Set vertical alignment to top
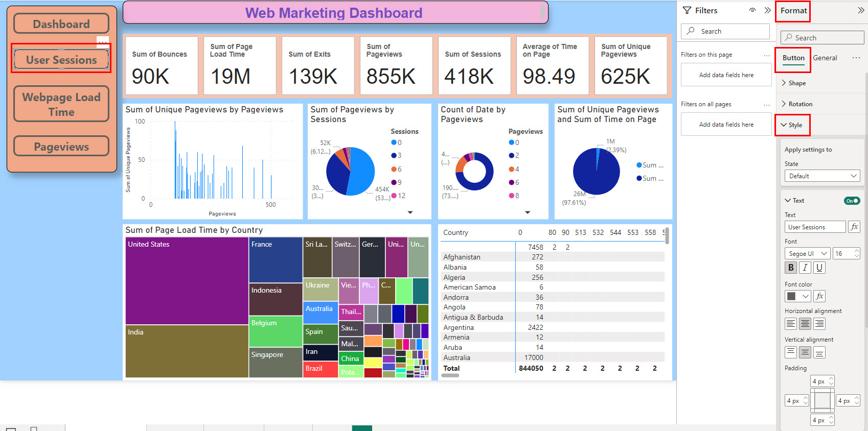This screenshot has width=868, height=431. pyautogui.click(x=791, y=352)
